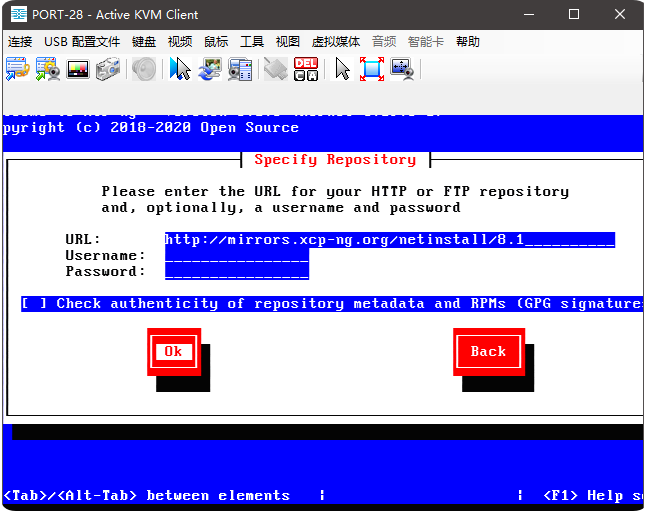Maximize the Active KVM Client window
This screenshot has height=511, width=649.
pos(574,14)
